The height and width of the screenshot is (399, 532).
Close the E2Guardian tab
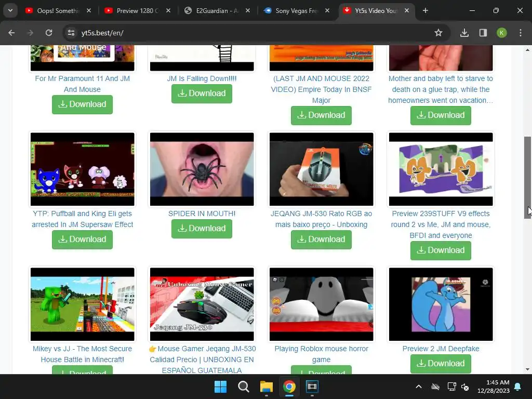(248, 10)
